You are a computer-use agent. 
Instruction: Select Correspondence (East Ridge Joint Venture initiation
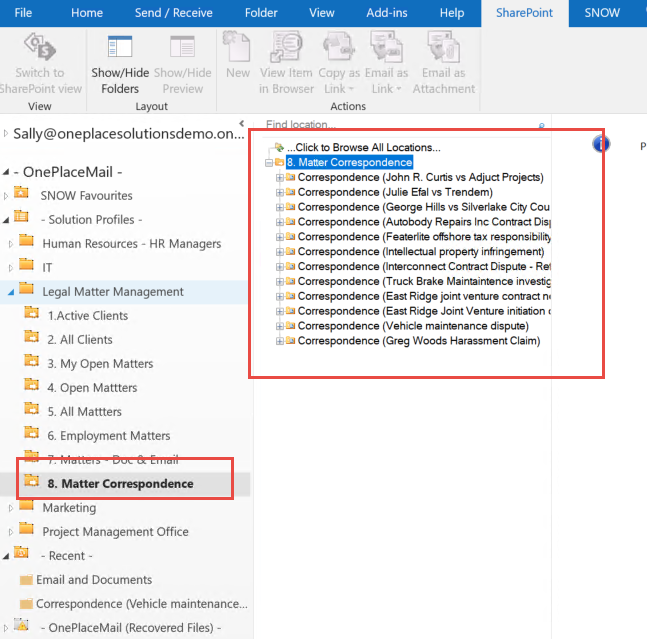pyautogui.click(x=424, y=311)
